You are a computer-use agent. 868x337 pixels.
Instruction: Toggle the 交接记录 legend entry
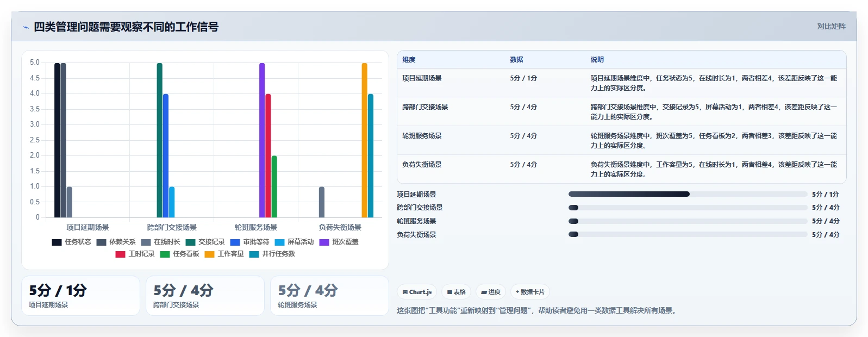[x=205, y=242]
